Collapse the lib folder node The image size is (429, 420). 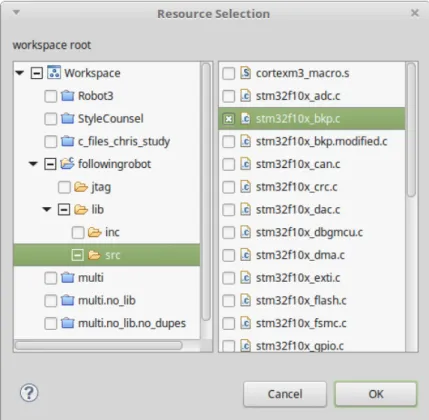[x=47, y=209]
